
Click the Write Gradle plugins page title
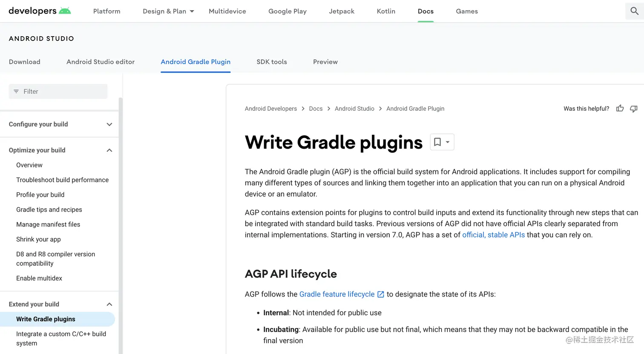[333, 142]
